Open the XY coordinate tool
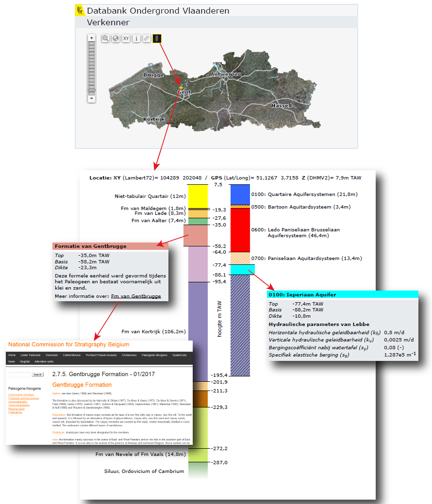Screen dimensions: 432x504 click(x=126, y=38)
